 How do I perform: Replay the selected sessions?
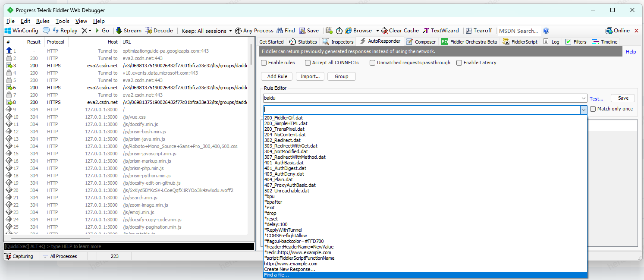65,31
